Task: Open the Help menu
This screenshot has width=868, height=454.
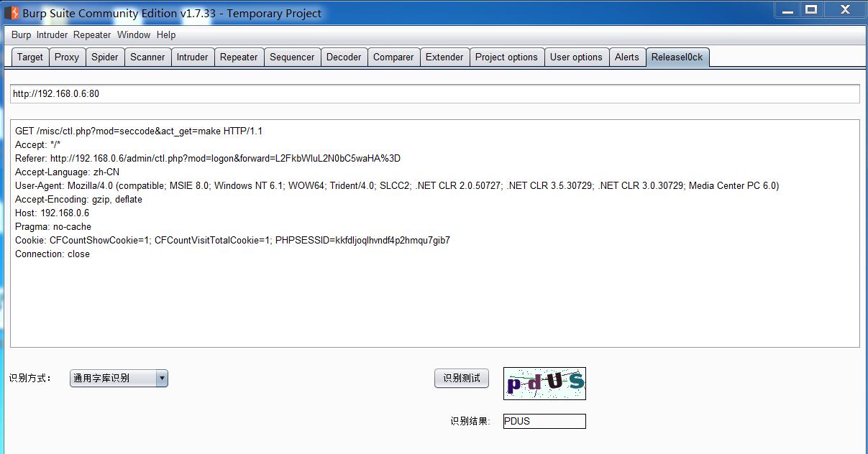Action: coord(166,34)
